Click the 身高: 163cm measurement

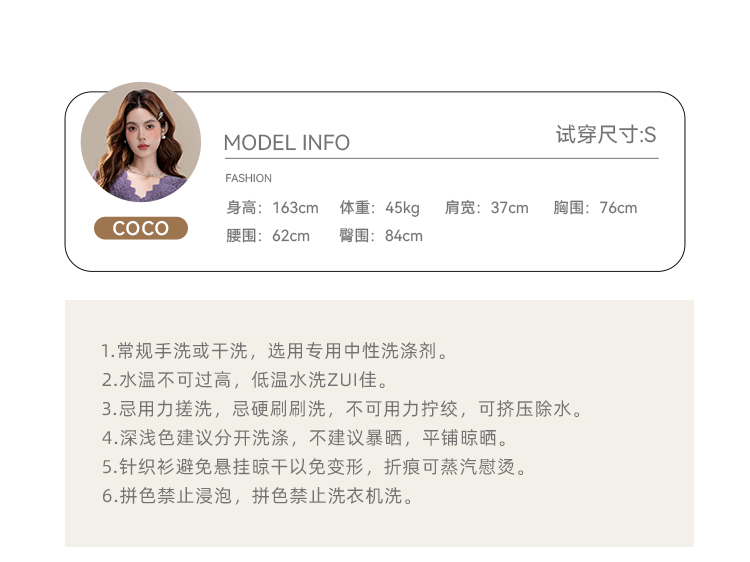coord(272,208)
